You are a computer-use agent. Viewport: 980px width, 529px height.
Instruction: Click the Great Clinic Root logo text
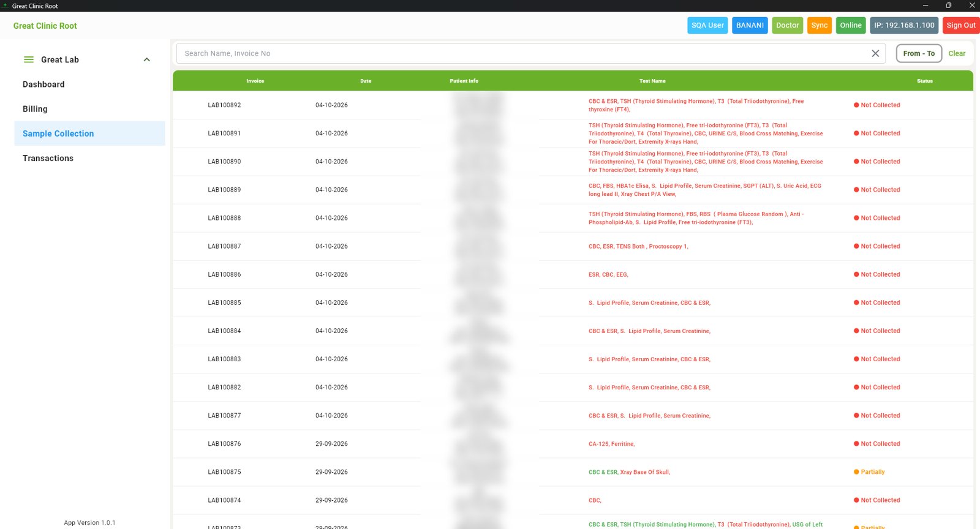point(45,26)
